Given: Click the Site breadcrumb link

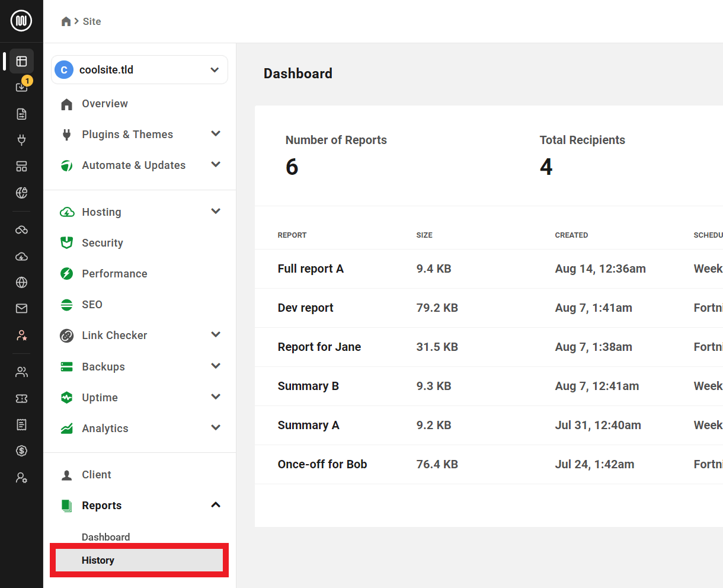Looking at the screenshot, I should point(92,21).
